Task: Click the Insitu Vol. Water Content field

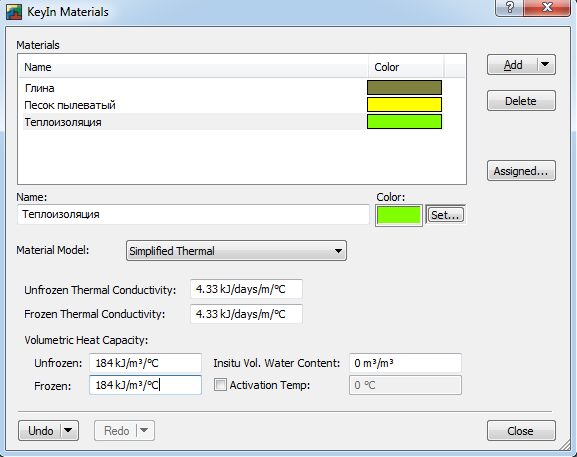Action: point(405,363)
